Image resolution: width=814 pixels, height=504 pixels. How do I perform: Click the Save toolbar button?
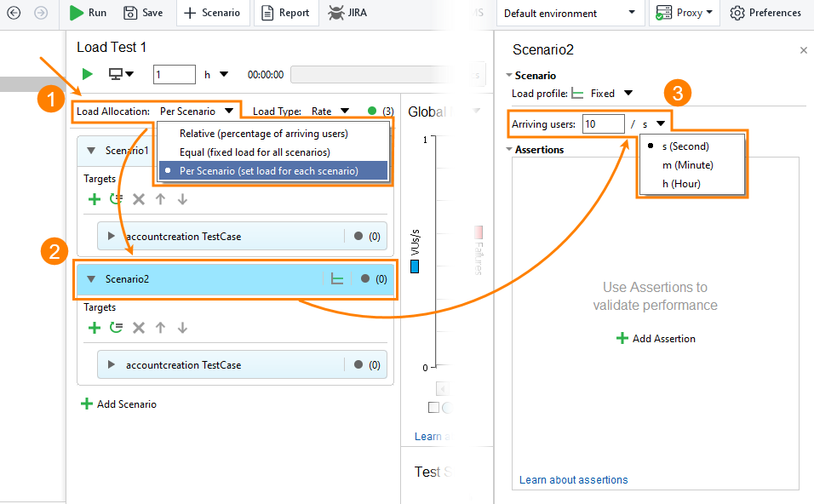pyautogui.click(x=143, y=13)
